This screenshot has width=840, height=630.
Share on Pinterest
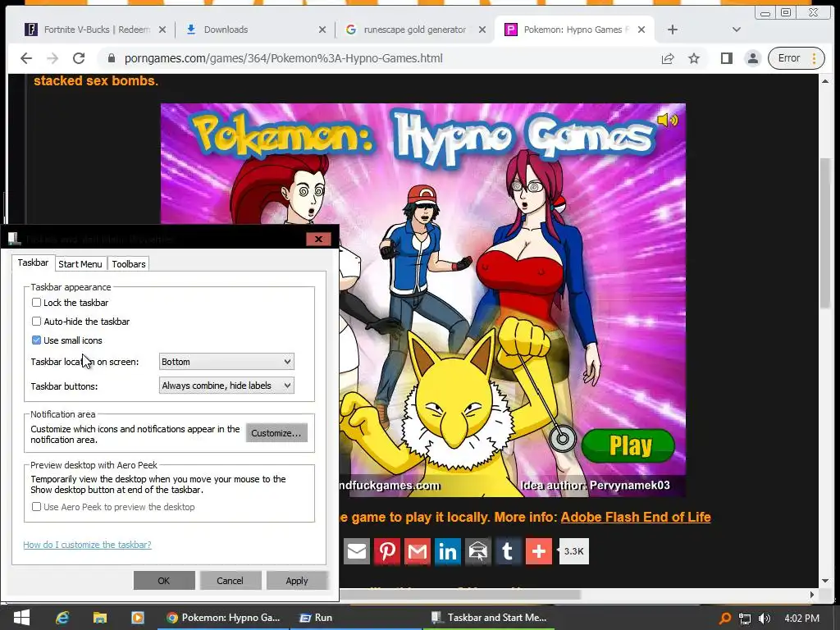[x=387, y=551]
